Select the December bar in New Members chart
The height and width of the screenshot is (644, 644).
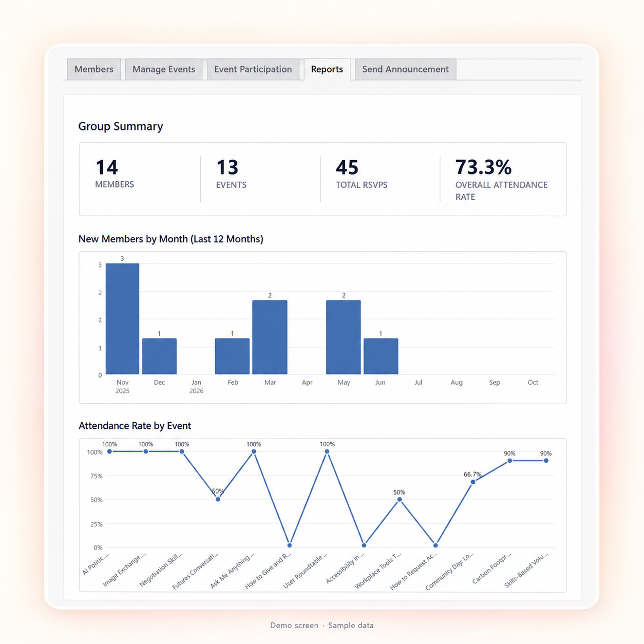tap(159, 356)
